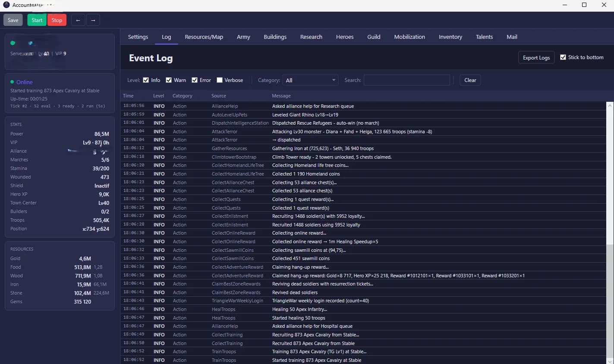Click 'Started healing 50 troops' message
614x364 pixels.
pos(299,318)
